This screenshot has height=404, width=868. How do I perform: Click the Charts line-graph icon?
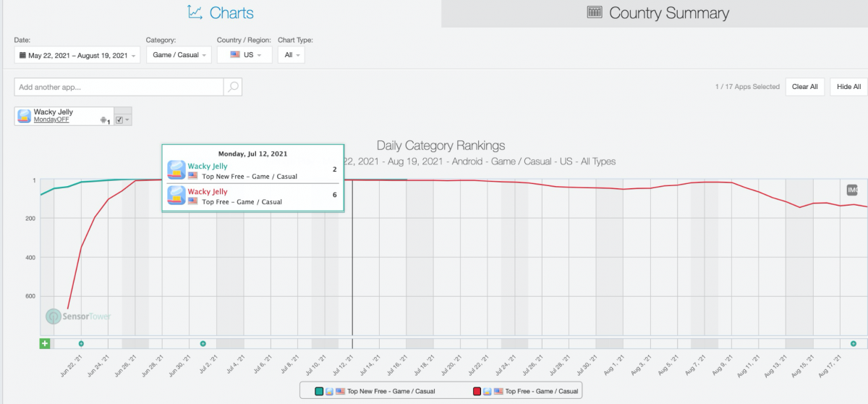tap(195, 12)
